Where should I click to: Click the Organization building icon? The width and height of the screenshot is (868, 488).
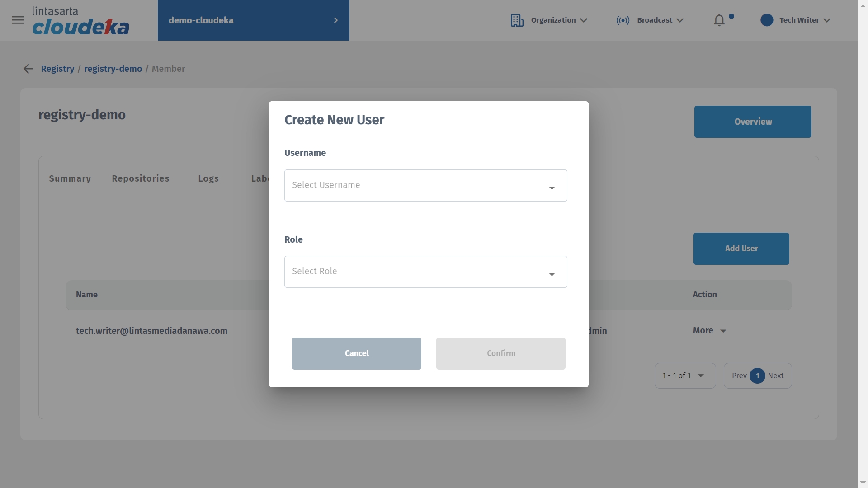click(517, 20)
